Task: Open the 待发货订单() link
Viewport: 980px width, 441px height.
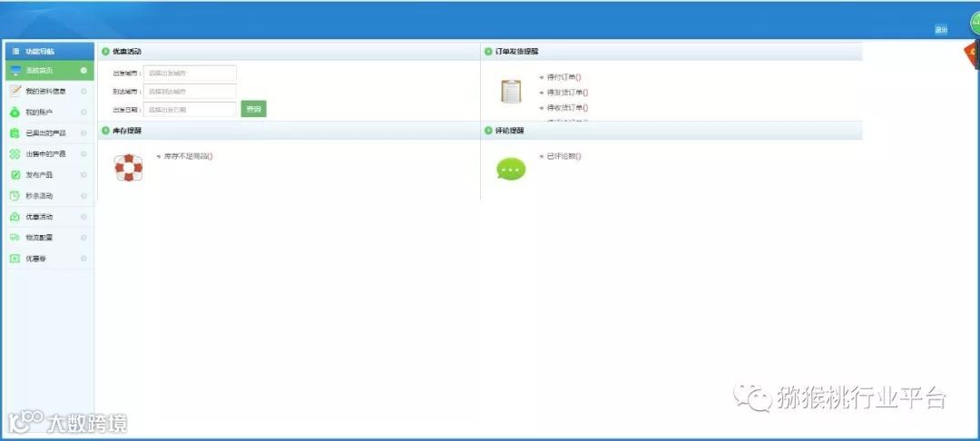Action: (x=567, y=93)
